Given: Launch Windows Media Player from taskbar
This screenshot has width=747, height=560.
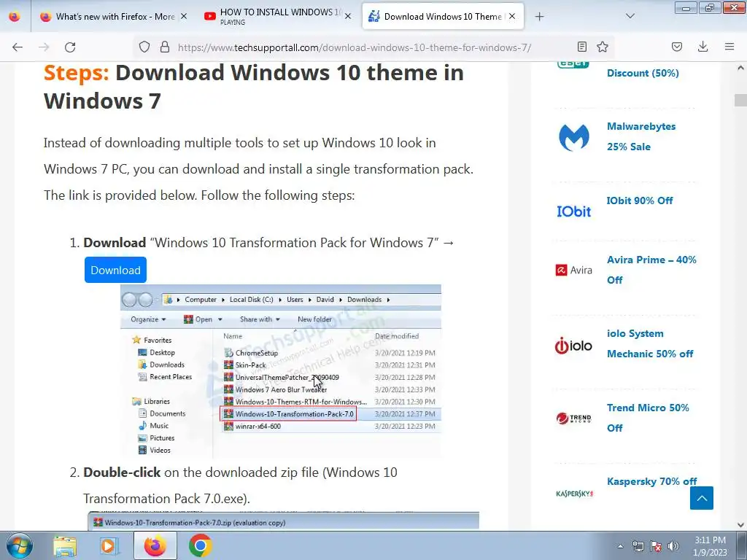Looking at the screenshot, I should 109,546.
